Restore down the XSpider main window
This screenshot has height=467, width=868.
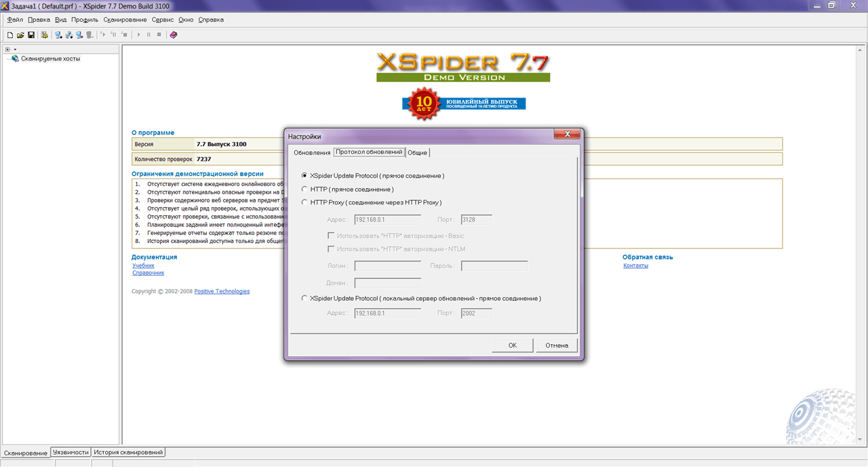click(x=831, y=5)
